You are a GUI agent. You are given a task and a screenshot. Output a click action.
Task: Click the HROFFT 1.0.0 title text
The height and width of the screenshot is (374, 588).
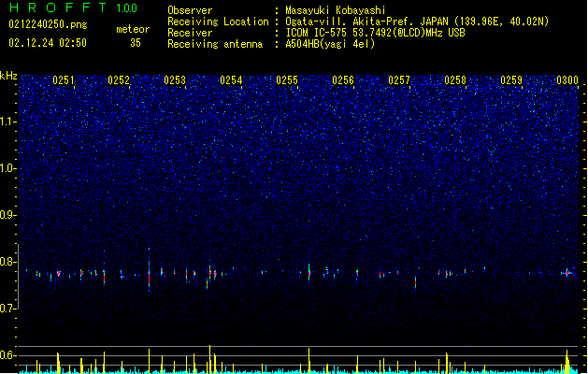74,7
